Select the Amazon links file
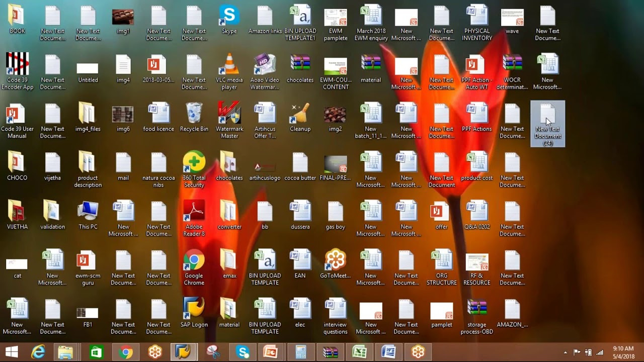 click(x=265, y=20)
